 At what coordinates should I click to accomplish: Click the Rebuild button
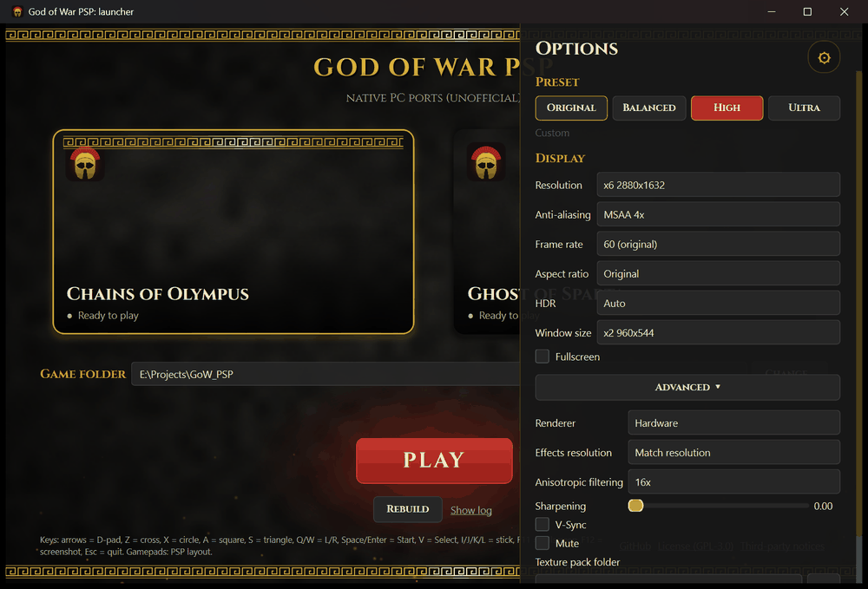pos(407,509)
